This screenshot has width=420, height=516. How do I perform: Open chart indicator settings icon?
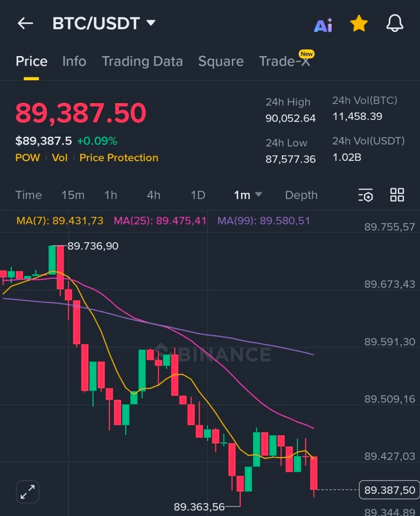tap(366, 195)
